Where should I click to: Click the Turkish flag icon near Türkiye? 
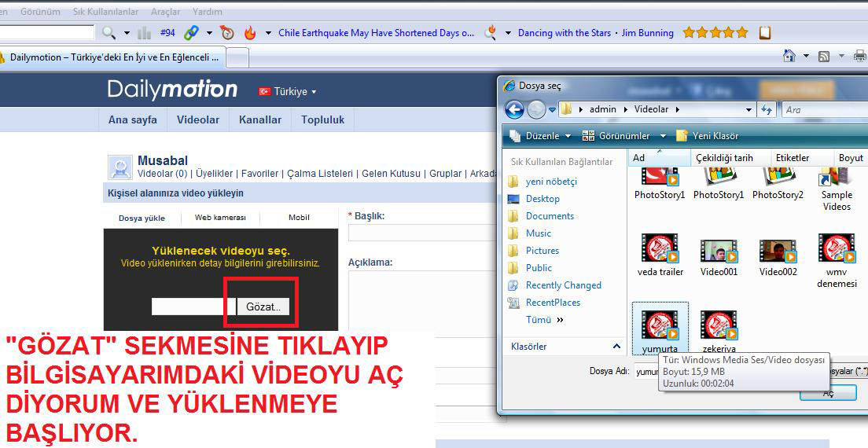tap(264, 91)
